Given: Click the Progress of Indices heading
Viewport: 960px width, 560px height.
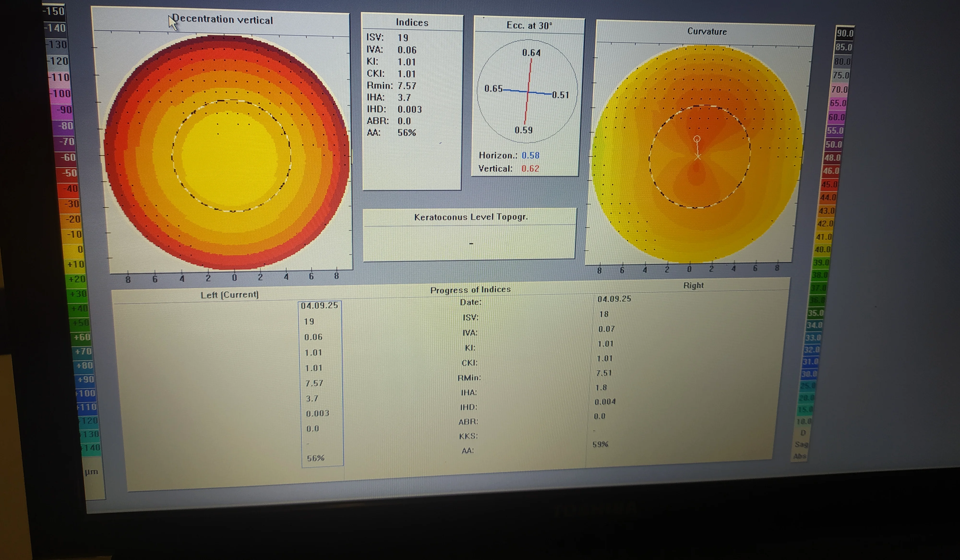Looking at the screenshot, I should [470, 290].
